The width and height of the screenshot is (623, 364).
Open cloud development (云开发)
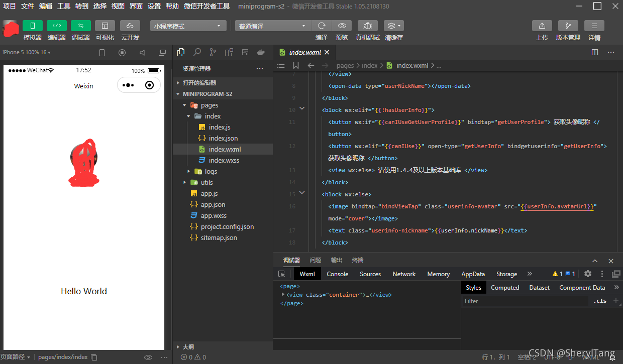click(x=130, y=26)
